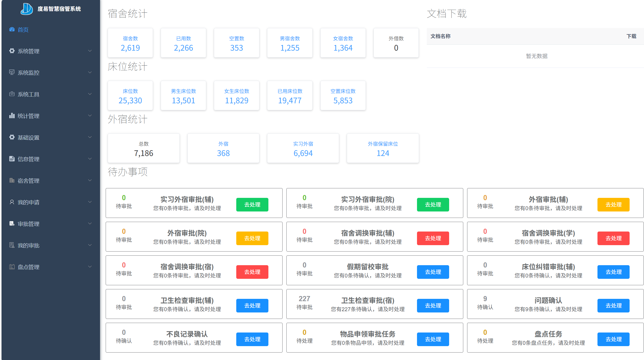This screenshot has height=360, width=644.
Task: Open the 首页 menu item
Action: click(23, 30)
